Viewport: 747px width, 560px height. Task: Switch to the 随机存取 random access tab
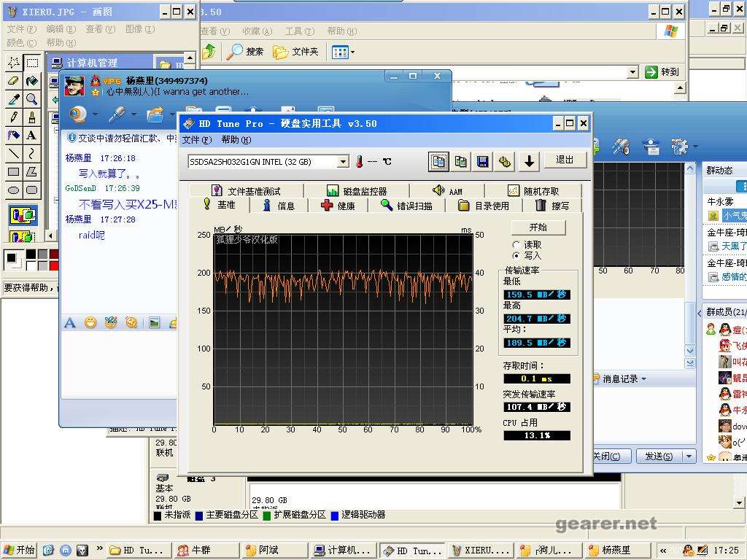(x=533, y=191)
